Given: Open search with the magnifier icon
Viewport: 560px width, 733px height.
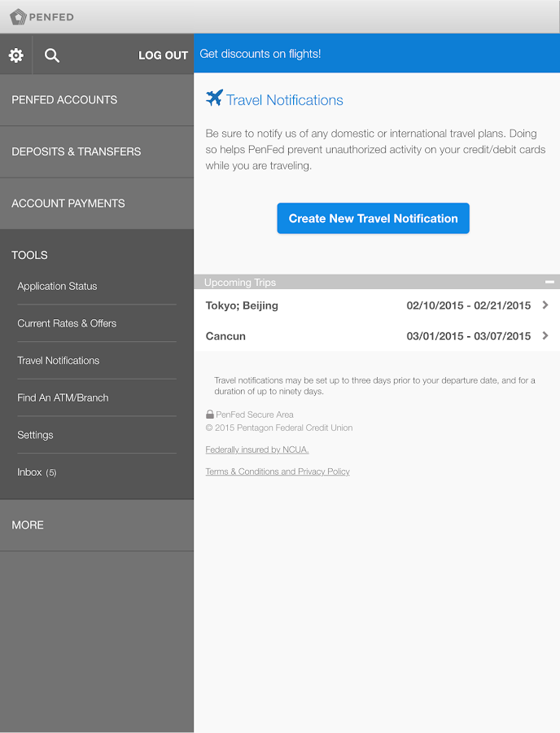Looking at the screenshot, I should click(x=52, y=55).
